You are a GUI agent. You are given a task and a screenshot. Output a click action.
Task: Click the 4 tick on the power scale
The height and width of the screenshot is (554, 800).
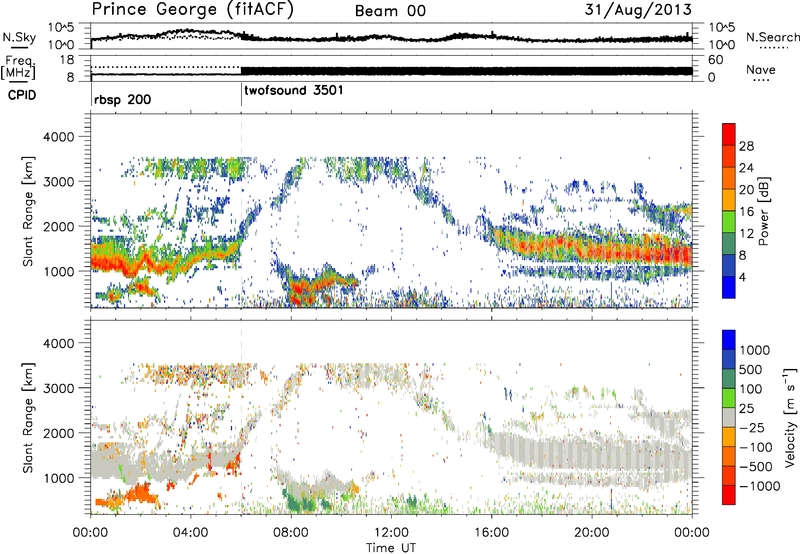point(742,277)
